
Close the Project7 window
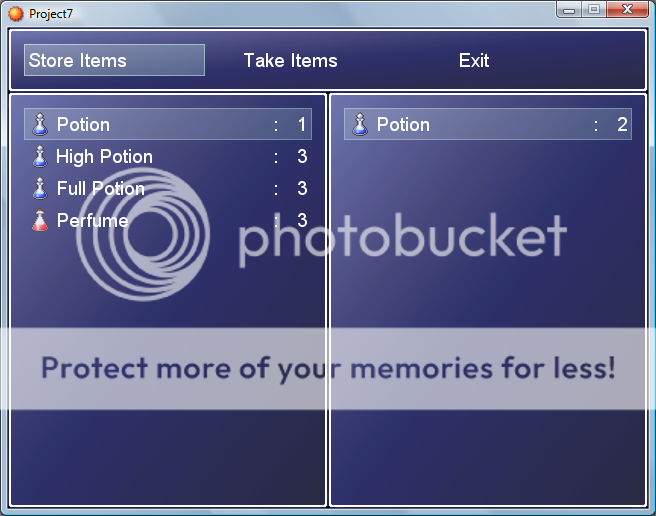[627, 10]
